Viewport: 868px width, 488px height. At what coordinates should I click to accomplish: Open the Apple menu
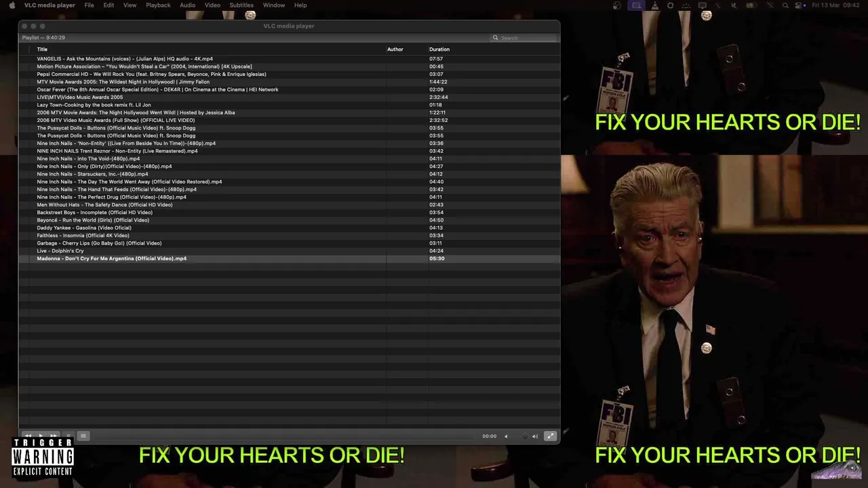[12, 5]
